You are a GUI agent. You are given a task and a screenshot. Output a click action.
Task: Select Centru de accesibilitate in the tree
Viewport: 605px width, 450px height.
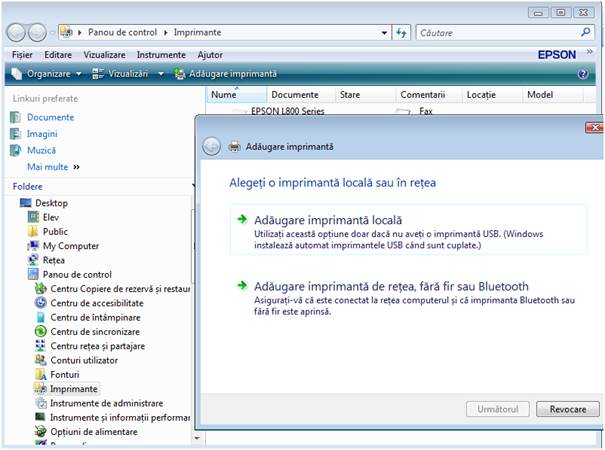click(x=96, y=303)
